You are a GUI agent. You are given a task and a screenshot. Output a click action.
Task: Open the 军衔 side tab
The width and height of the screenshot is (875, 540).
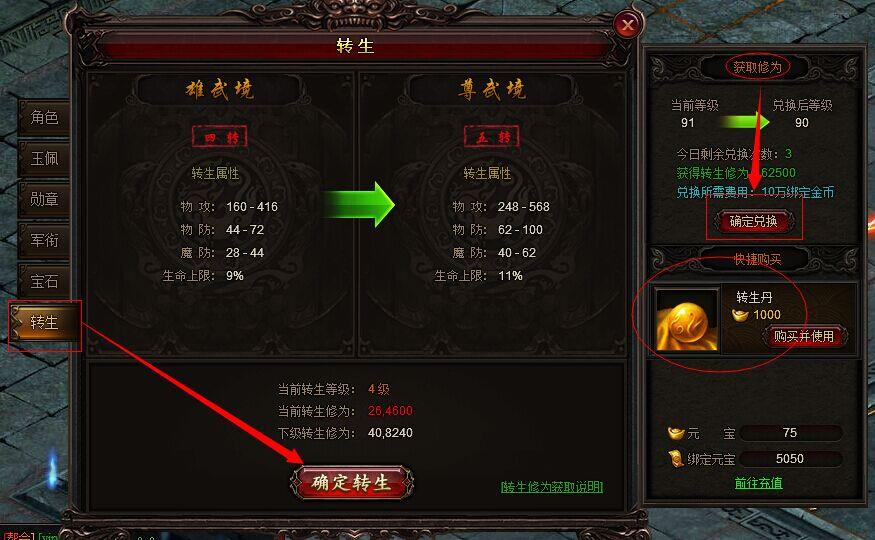tap(44, 240)
